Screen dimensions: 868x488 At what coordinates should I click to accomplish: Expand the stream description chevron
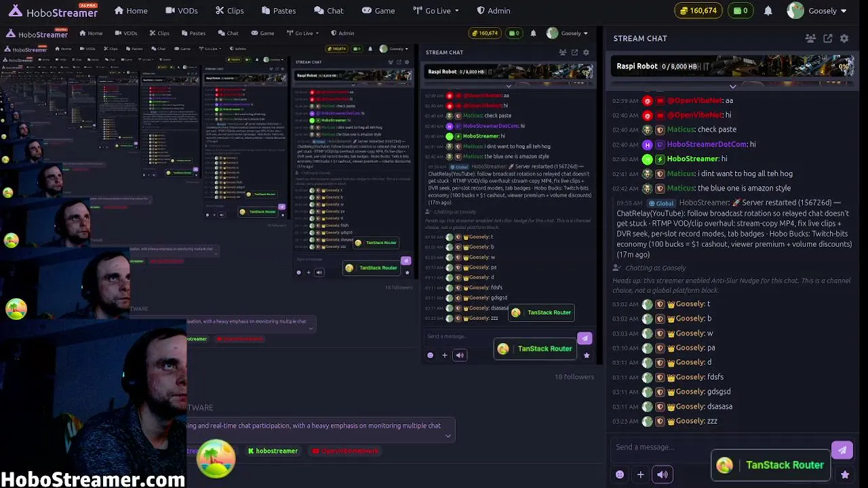point(448,436)
